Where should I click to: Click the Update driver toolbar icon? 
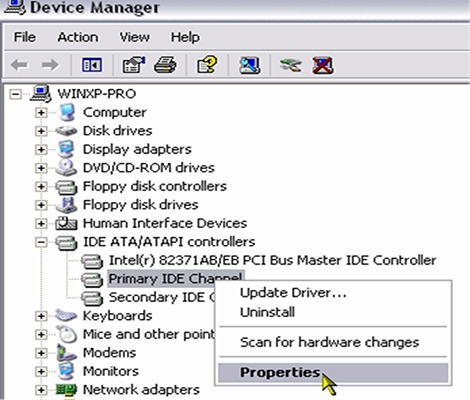point(291,65)
